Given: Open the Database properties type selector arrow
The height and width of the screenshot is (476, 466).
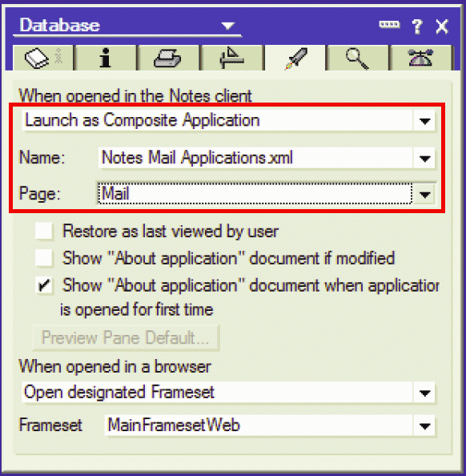Looking at the screenshot, I should (x=228, y=26).
